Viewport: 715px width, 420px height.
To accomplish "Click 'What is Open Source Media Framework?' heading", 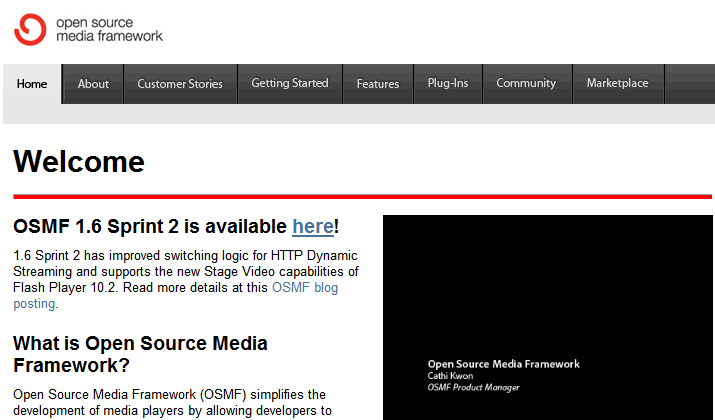I will [140, 354].
